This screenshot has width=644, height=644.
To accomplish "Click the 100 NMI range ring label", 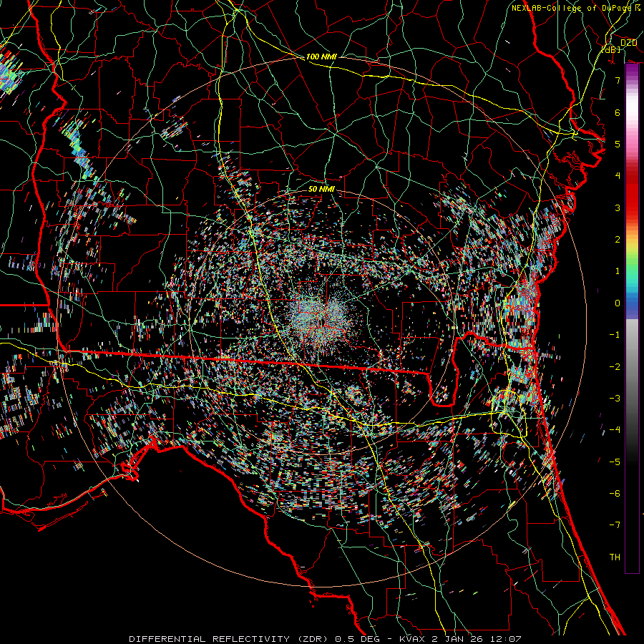I will (321, 57).
